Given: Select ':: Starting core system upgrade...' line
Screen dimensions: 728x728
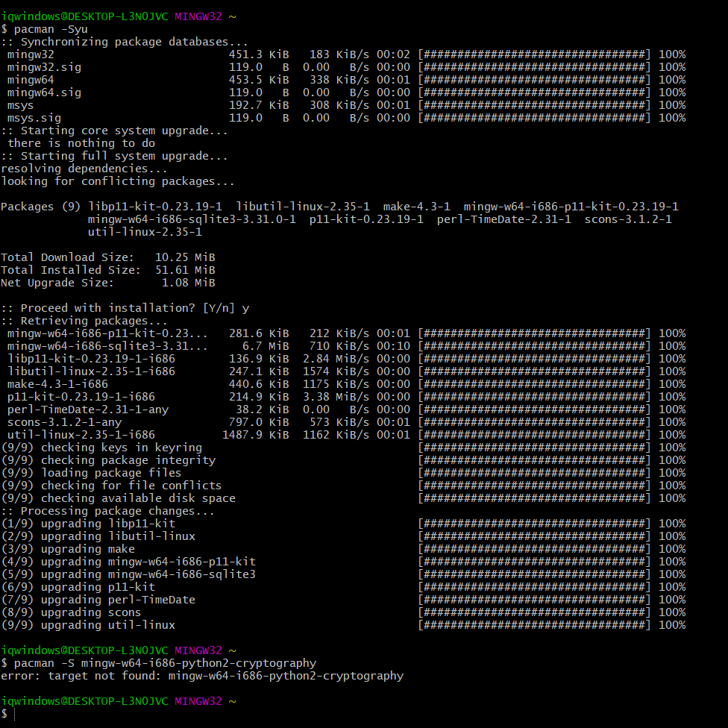Looking at the screenshot, I should click(114, 131).
